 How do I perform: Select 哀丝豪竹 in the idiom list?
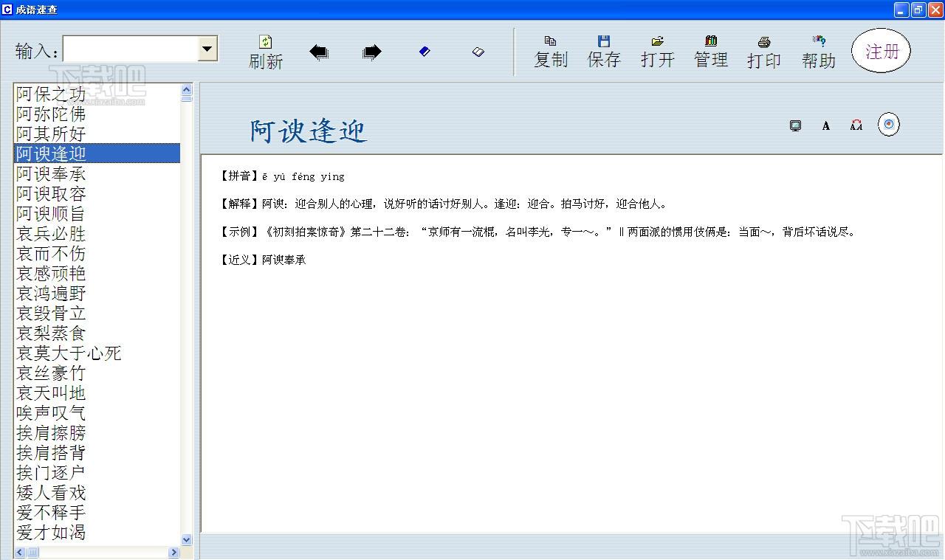coord(97,373)
